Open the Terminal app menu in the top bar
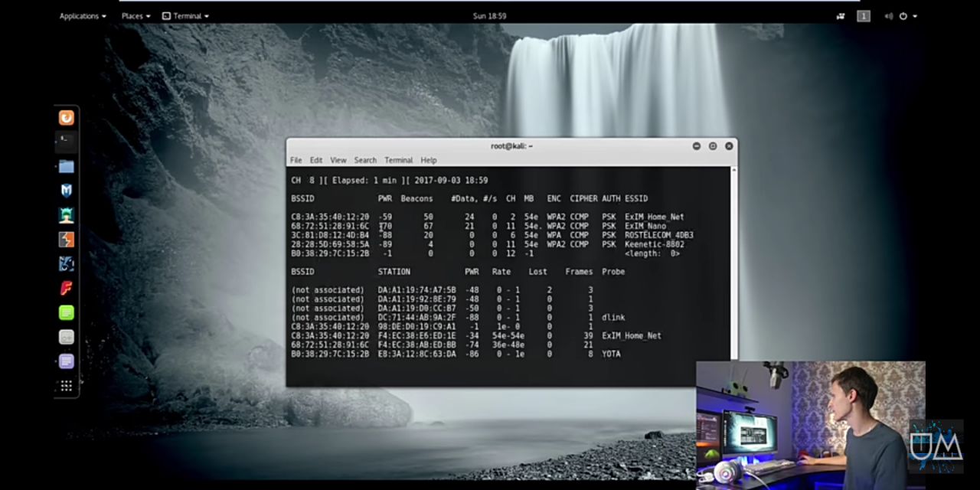Viewport: 980px width, 490px height. 186,16
